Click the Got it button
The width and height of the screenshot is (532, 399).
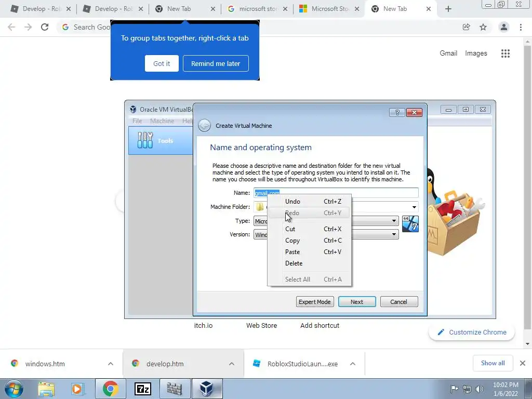coord(162,63)
